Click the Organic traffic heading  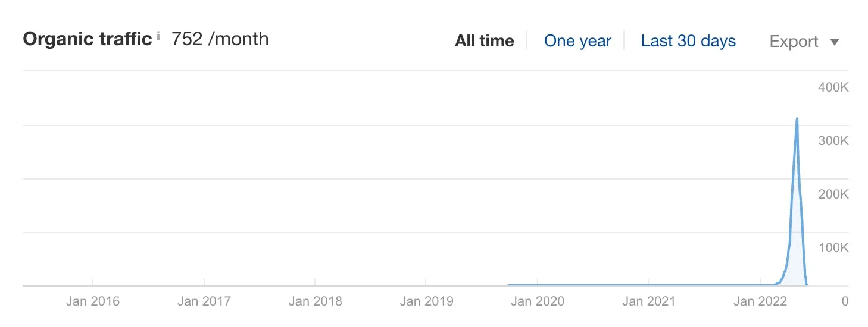point(88,39)
